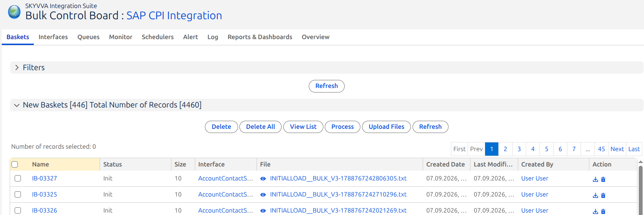Screen dimensions: 644x215
Task: Go to pagination page 6
Action: (x=560, y=149)
